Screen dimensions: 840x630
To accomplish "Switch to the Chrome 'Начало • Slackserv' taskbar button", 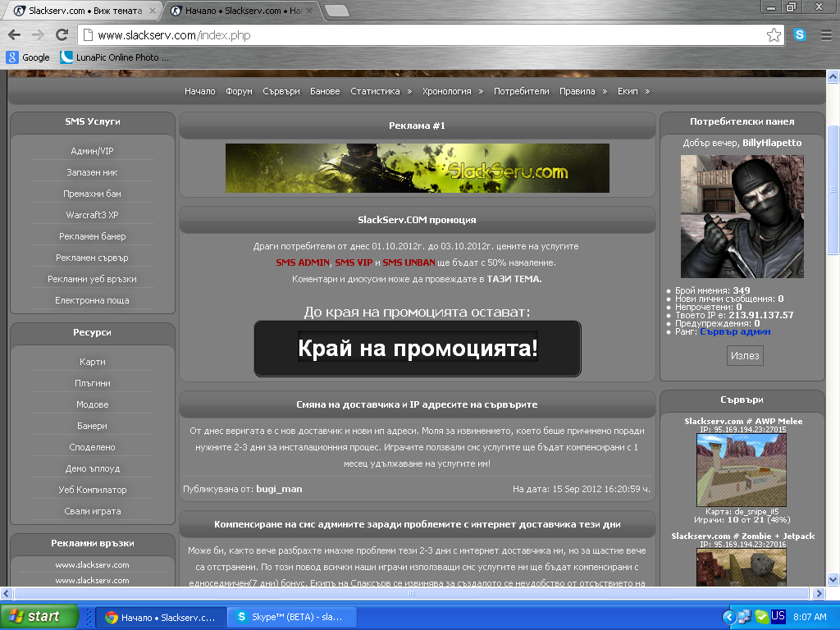I will click(x=161, y=617).
